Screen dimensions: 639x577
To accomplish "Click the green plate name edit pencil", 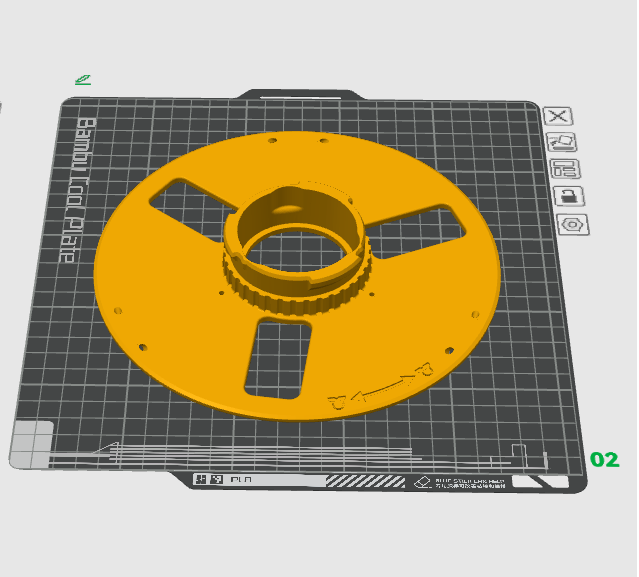I will (83, 79).
